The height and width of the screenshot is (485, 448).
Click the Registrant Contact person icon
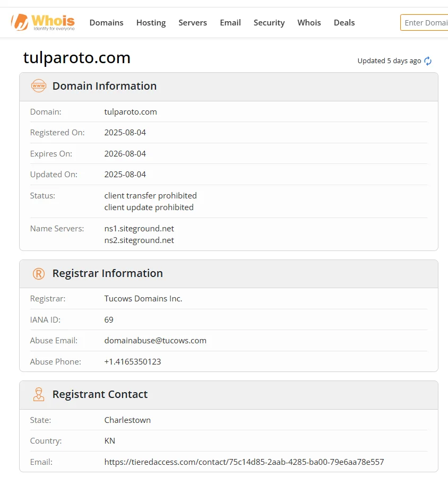[39, 394]
